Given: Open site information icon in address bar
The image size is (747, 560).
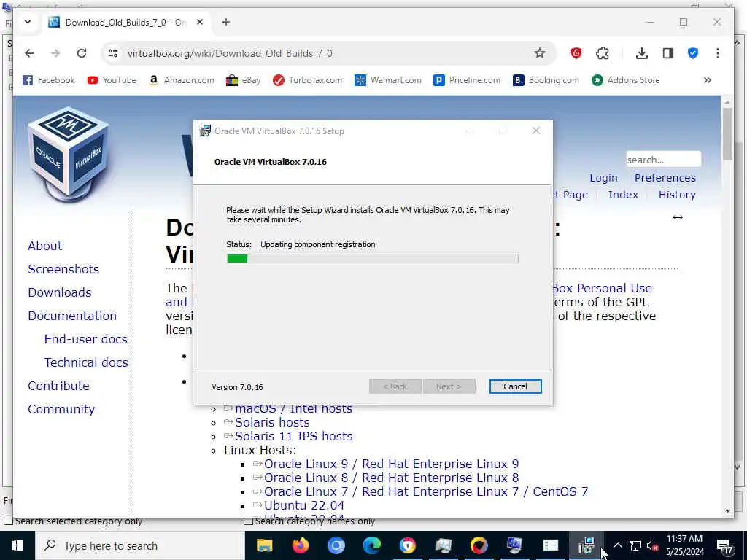Looking at the screenshot, I should pyautogui.click(x=113, y=53).
